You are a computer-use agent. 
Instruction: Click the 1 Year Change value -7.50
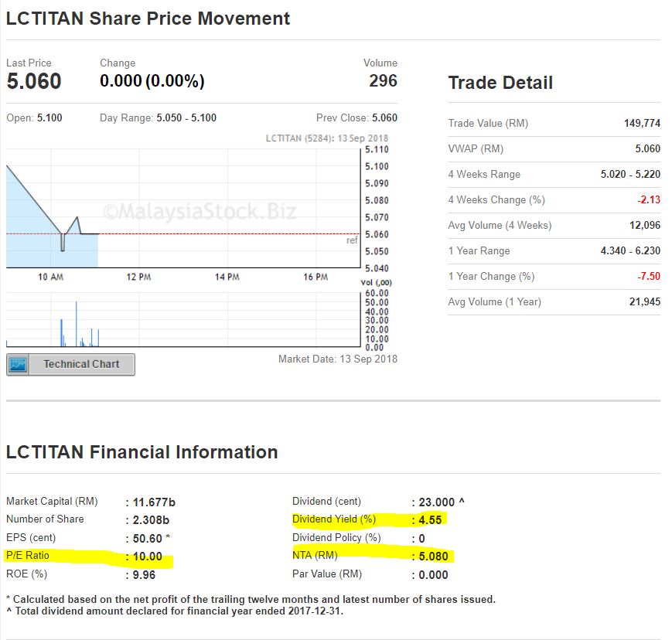649,276
